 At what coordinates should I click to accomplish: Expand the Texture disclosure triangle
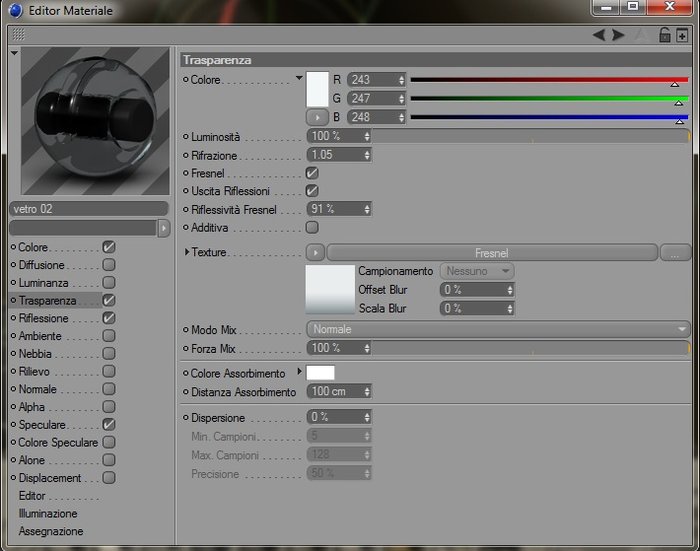tap(187, 252)
